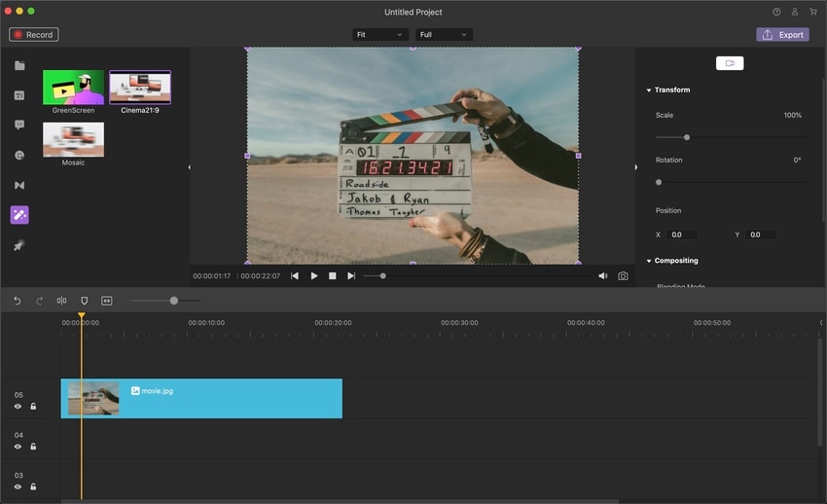This screenshot has height=504, width=827.
Task: Toggle lock on track 03
Action: coord(33,486)
